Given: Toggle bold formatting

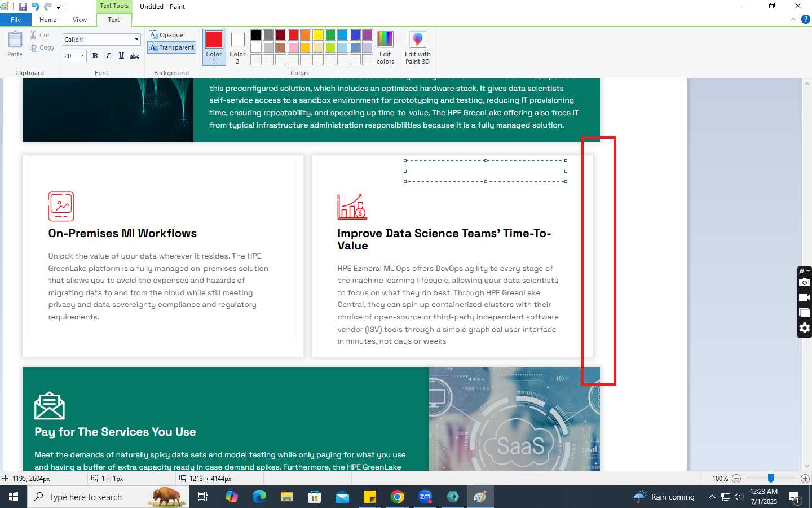Looking at the screenshot, I should [x=95, y=56].
